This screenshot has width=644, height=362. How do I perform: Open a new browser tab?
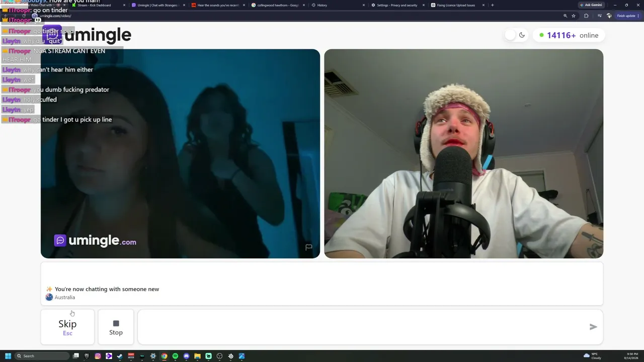pos(493,5)
